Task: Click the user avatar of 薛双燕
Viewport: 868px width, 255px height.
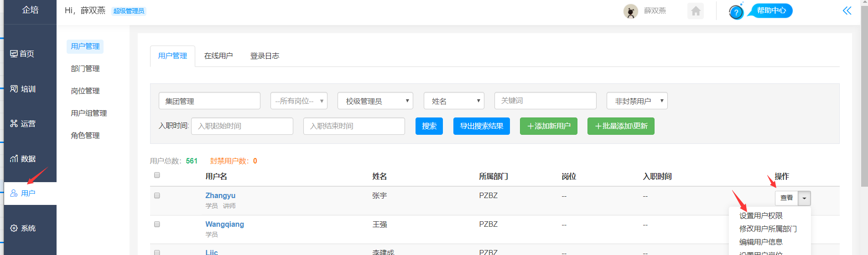Action: pyautogui.click(x=631, y=11)
